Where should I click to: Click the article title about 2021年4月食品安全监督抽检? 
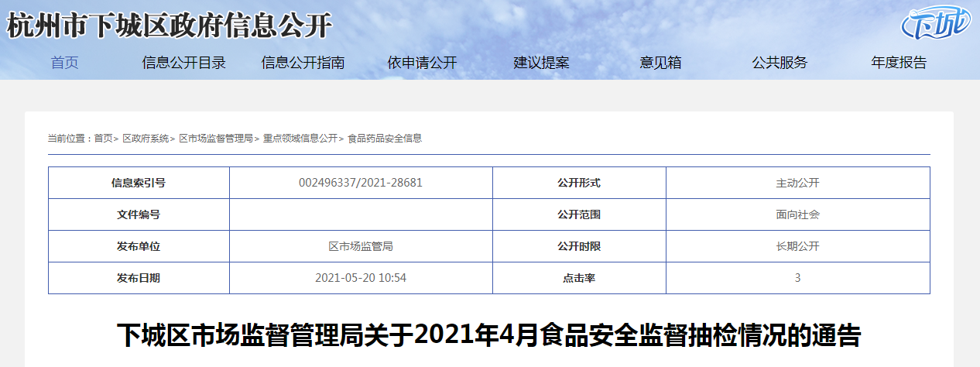tap(488, 336)
